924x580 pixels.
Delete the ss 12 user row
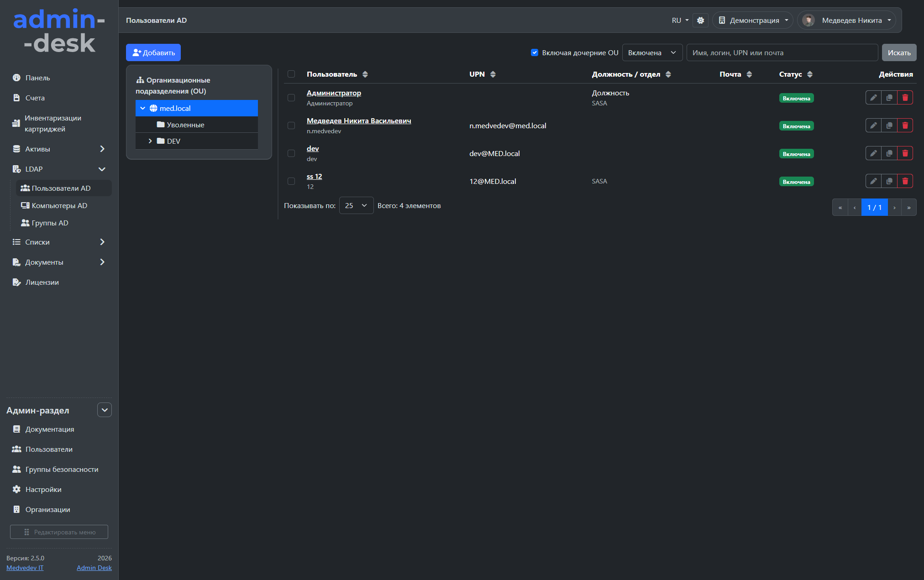click(x=905, y=181)
